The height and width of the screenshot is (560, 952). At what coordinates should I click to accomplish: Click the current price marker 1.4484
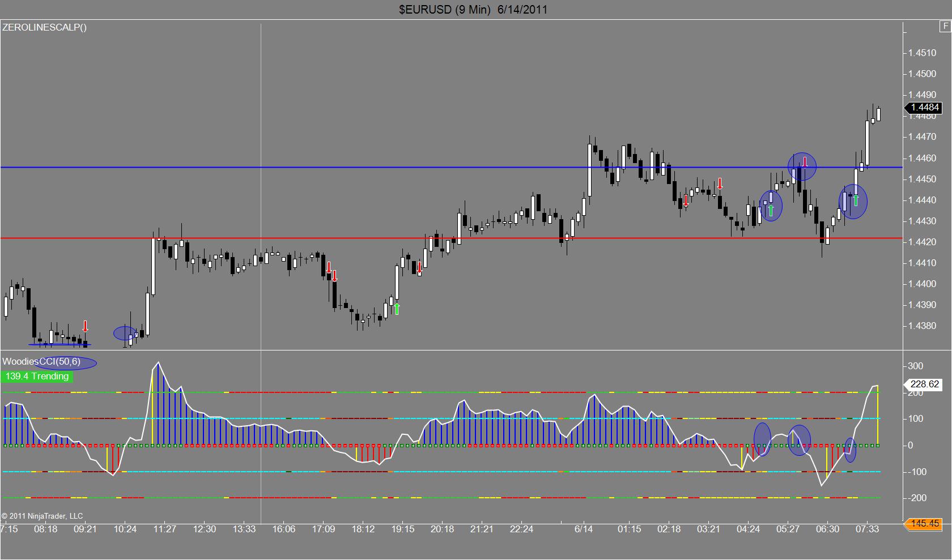pos(924,108)
